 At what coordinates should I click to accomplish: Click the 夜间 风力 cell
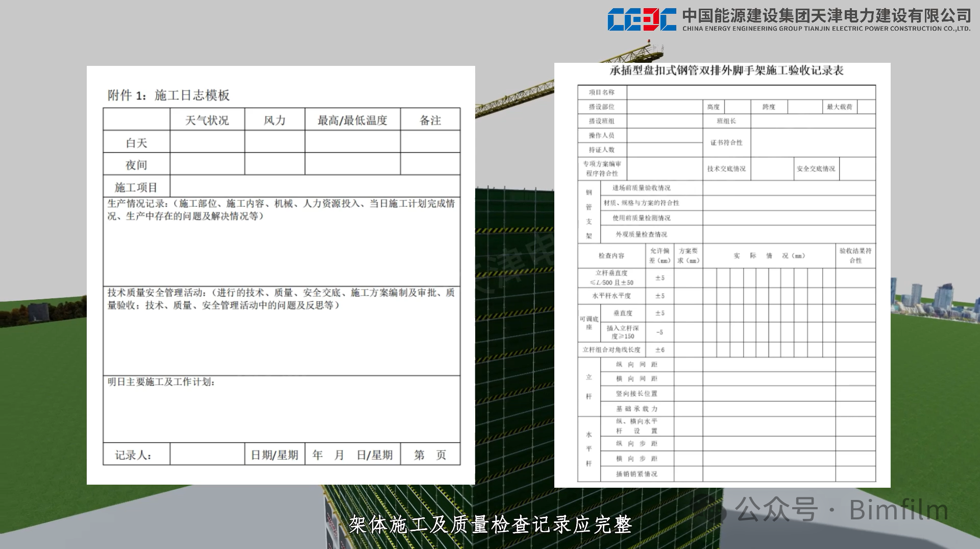[275, 164]
